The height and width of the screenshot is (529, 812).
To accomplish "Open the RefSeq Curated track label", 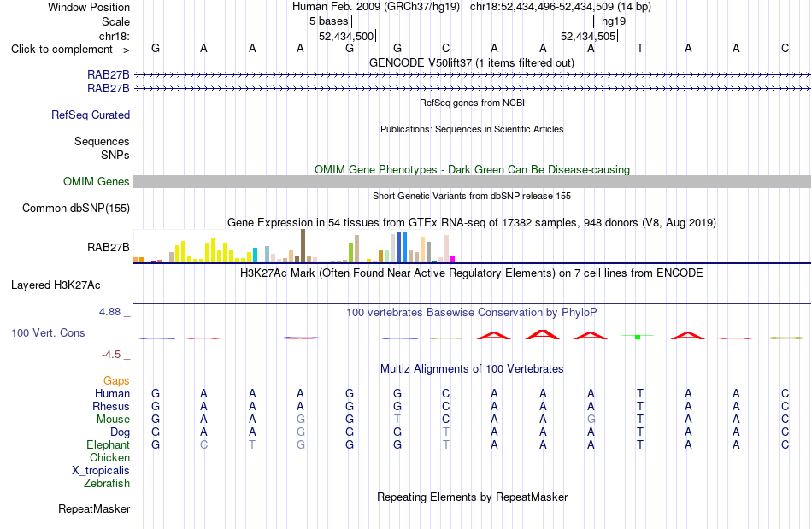I will [91, 115].
